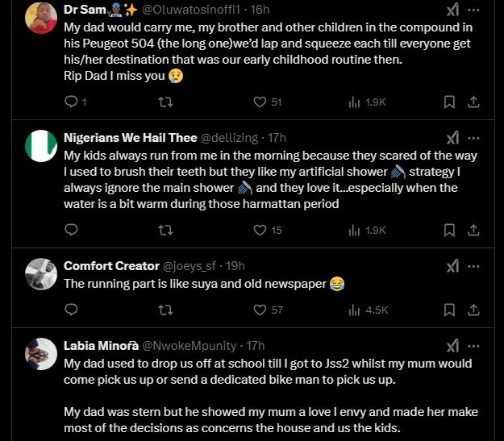This screenshot has width=504, height=441.
Task: Click Grok icon on Labia Minora's tweet
Action: 453,345
